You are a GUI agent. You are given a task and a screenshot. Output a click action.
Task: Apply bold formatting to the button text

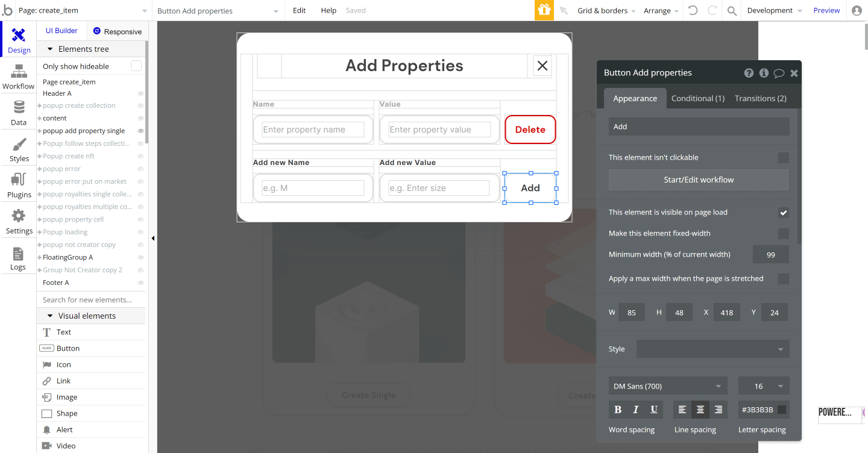617,409
